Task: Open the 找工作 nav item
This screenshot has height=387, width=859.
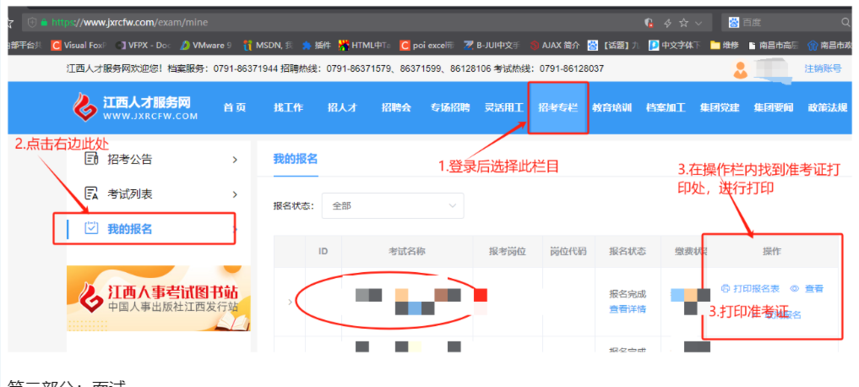Action: click(288, 107)
